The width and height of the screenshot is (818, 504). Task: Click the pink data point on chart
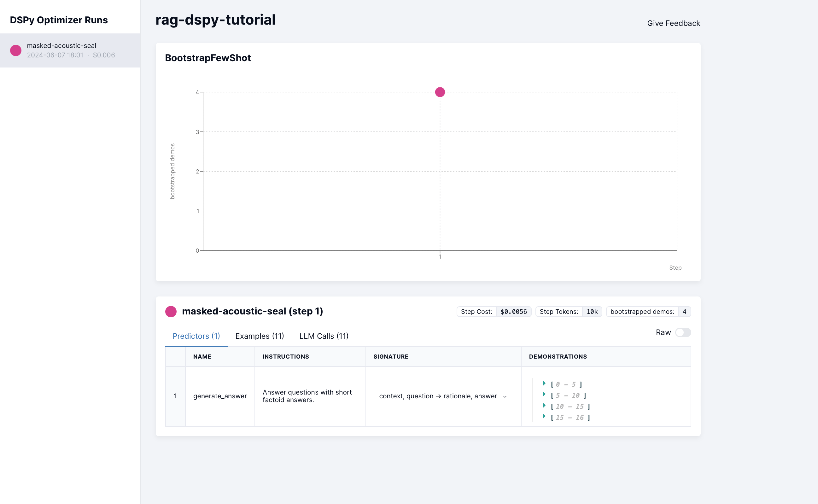click(x=440, y=92)
